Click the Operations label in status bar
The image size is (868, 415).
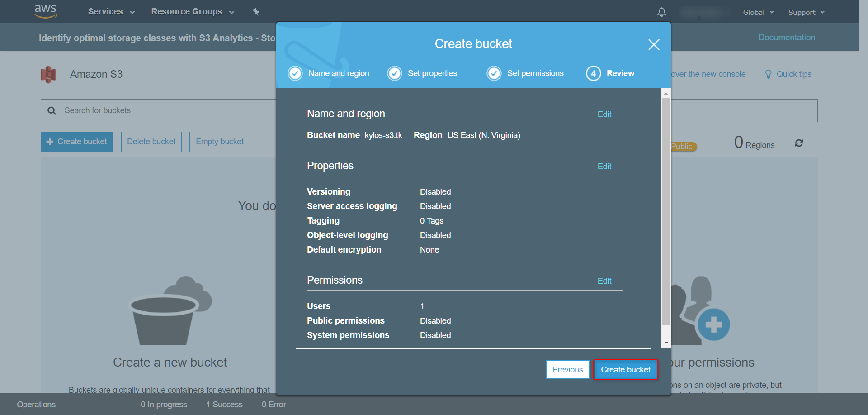tap(36, 405)
